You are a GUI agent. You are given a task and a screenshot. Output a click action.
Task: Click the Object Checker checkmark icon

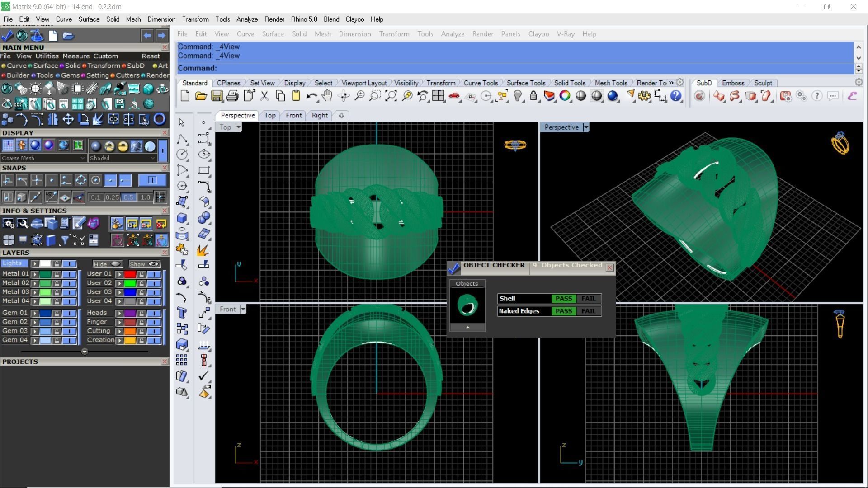pos(454,268)
